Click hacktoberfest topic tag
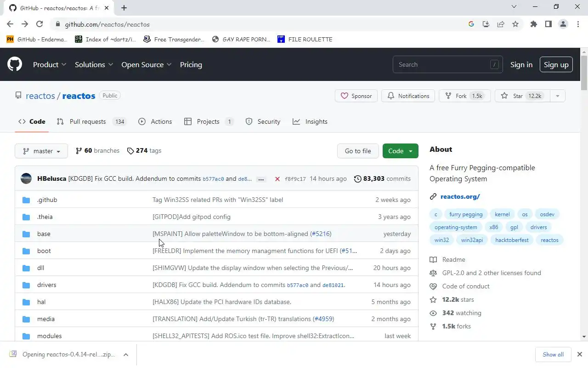 512,240
